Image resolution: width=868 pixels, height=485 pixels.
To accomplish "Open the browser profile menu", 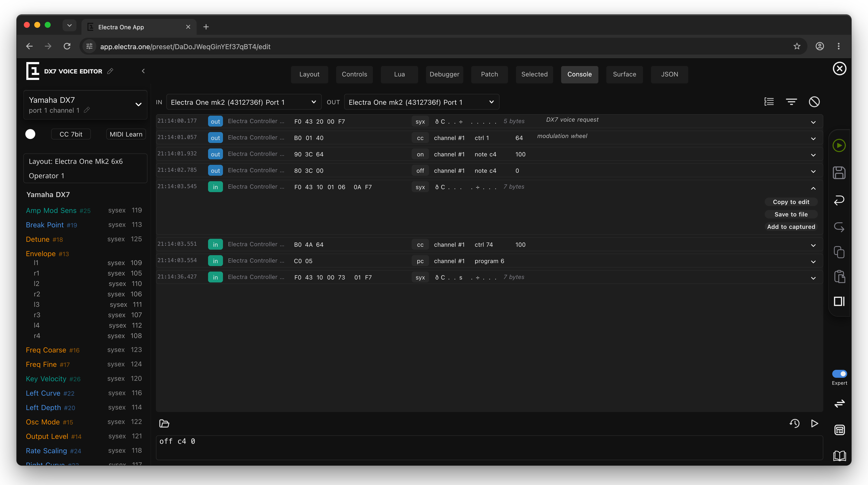I will pyautogui.click(x=820, y=46).
